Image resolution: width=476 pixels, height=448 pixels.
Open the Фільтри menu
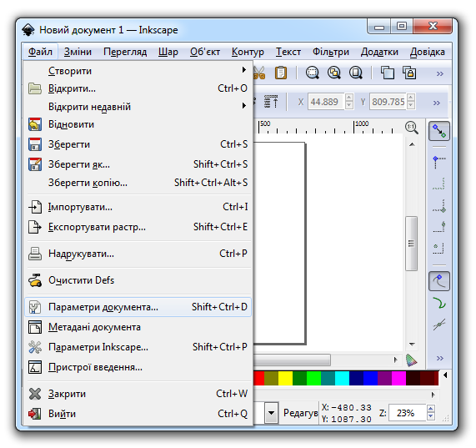331,52
